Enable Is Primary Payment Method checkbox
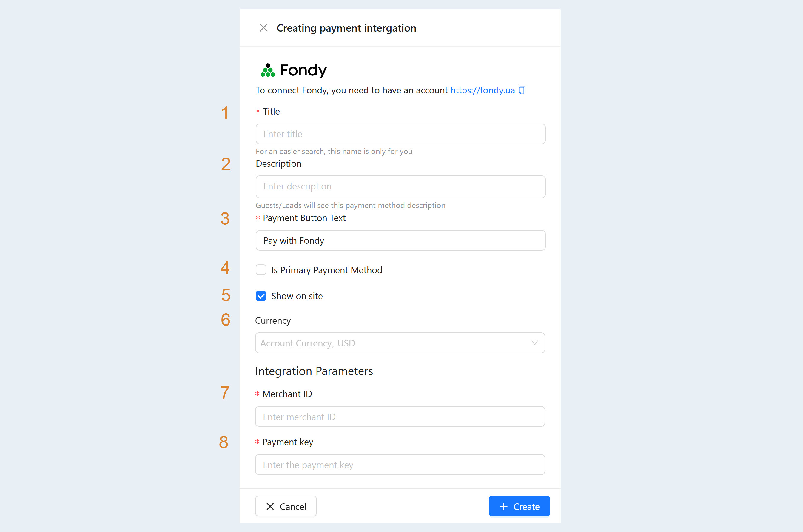This screenshot has width=803, height=532. click(261, 270)
